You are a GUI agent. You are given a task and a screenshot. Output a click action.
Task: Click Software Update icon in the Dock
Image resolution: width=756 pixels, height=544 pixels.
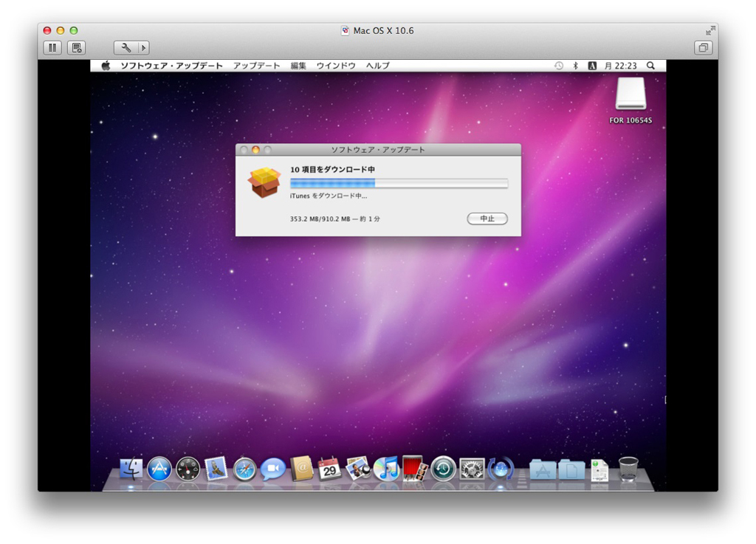[501, 469]
